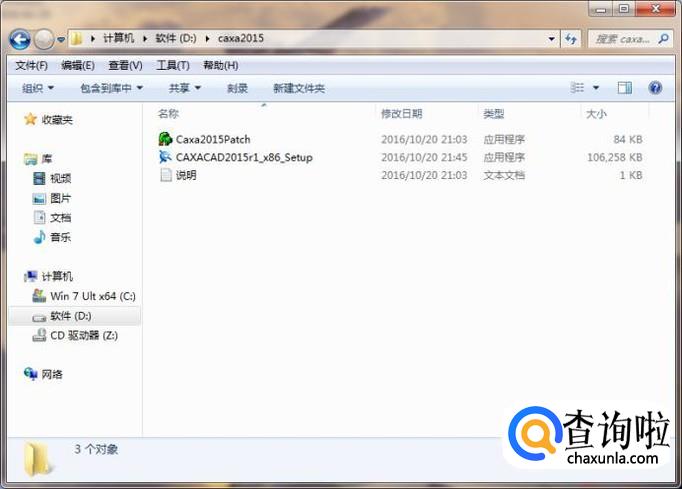682x489 pixels.
Task: Click the 网络 network icon
Action: click(31, 373)
